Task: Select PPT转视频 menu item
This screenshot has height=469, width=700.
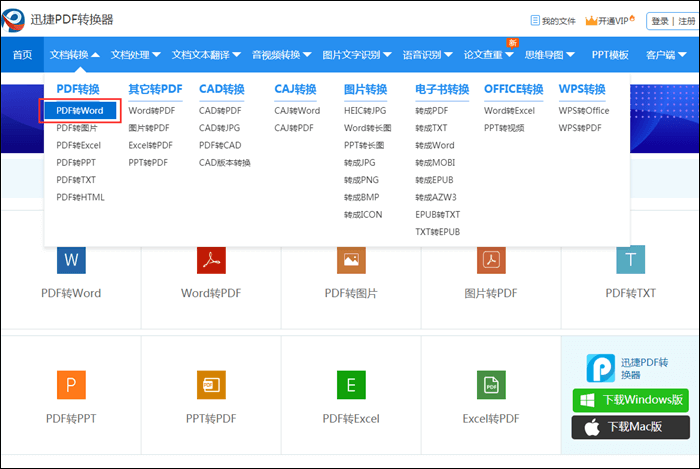Action: 504,128
